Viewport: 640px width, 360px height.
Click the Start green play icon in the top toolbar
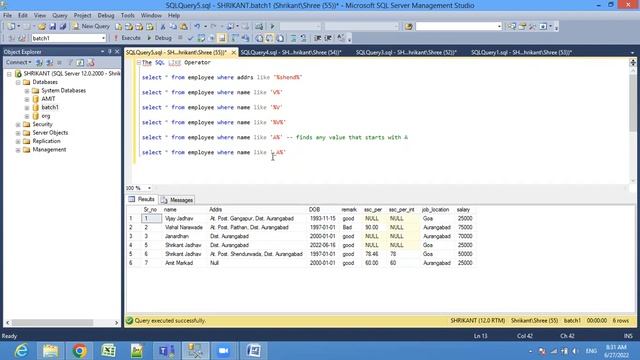272,26
